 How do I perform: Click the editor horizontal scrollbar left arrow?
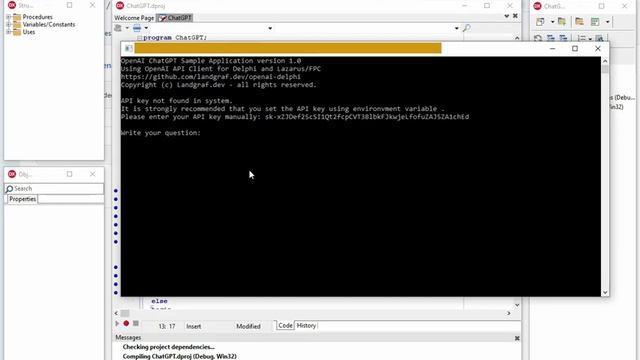tap(116, 313)
